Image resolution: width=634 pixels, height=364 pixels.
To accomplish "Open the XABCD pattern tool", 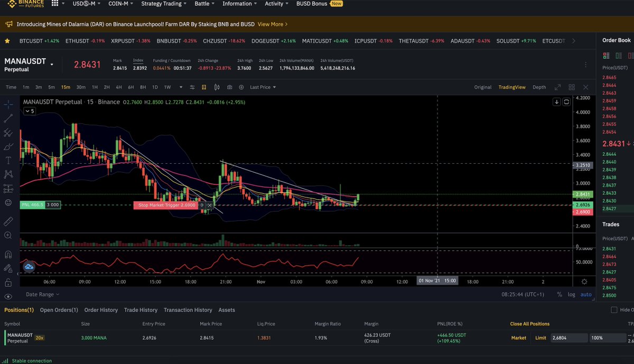I will click(8, 174).
